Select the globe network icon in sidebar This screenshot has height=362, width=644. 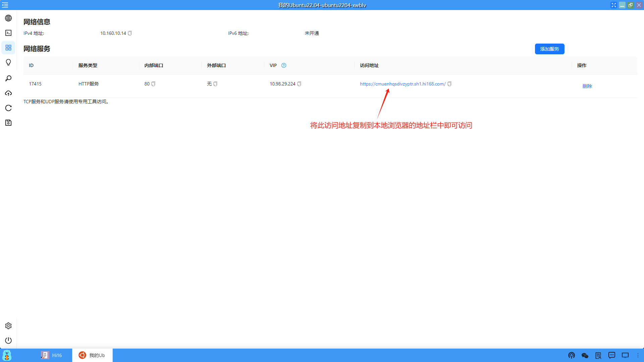click(x=8, y=18)
